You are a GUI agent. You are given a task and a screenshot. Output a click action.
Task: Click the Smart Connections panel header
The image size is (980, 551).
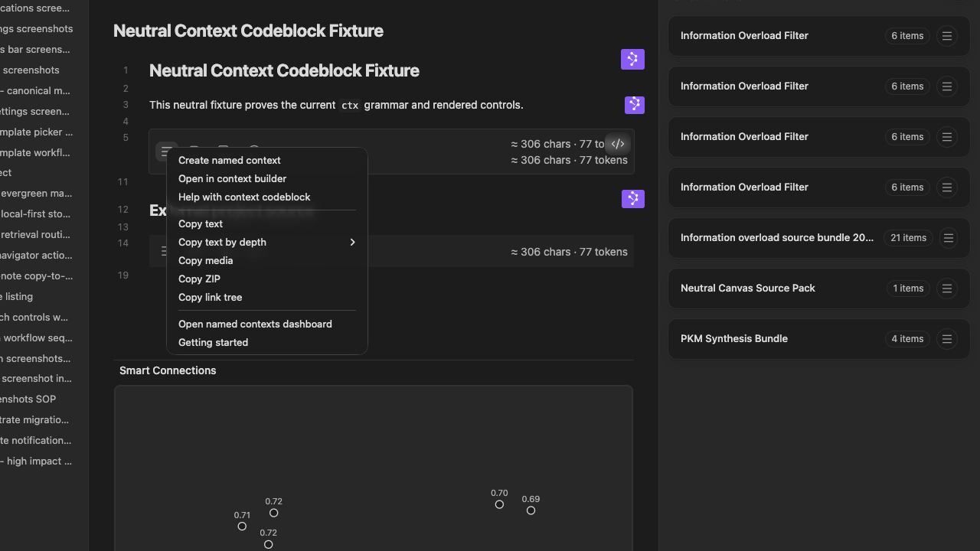click(x=168, y=370)
